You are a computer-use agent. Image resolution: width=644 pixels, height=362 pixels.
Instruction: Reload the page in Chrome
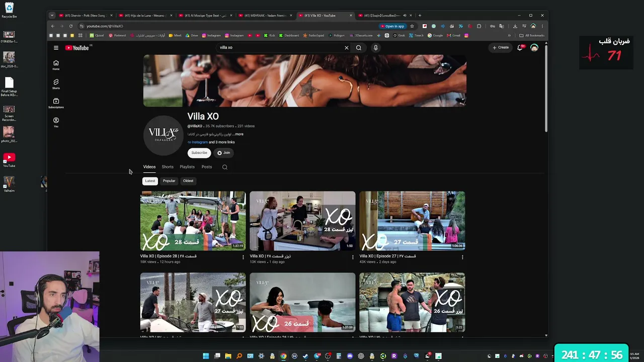pos(71,26)
